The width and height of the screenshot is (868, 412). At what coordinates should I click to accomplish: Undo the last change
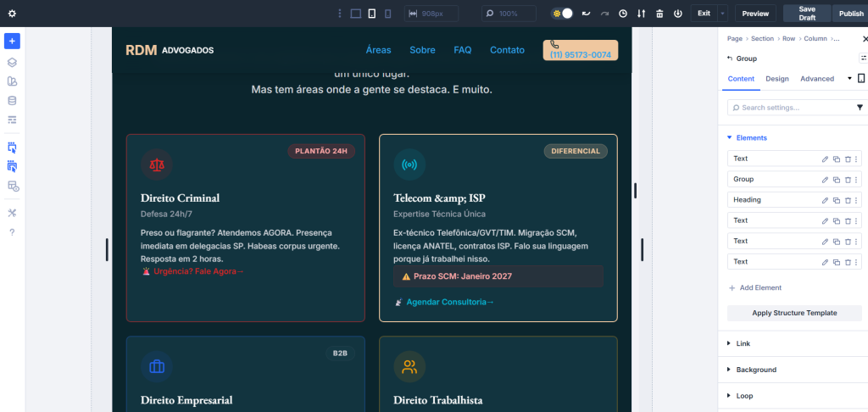pyautogui.click(x=586, y=14)
